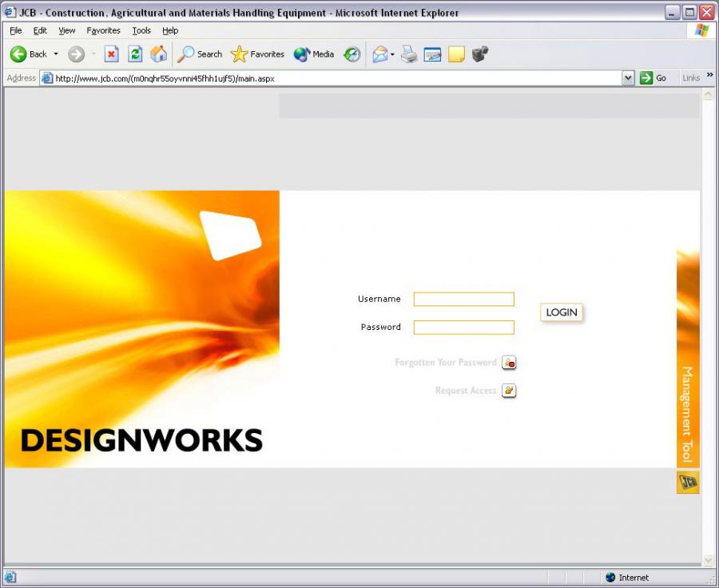Viewport: 719px width, 588px height.
Task: Click the page icon beside the address URL
Action: click(x=47, y=78)
